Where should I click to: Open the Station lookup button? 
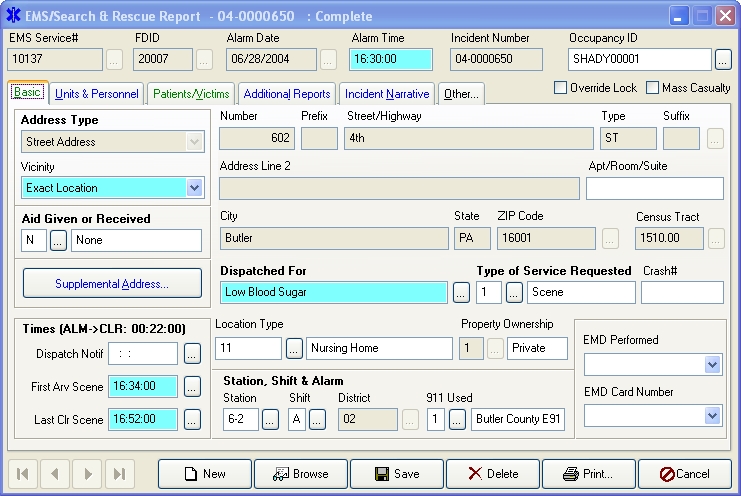click(271, 420)
